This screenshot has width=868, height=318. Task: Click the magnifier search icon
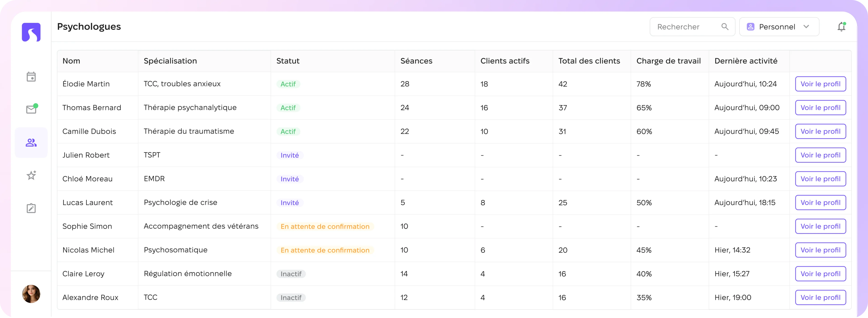click(x=725, y=27)
